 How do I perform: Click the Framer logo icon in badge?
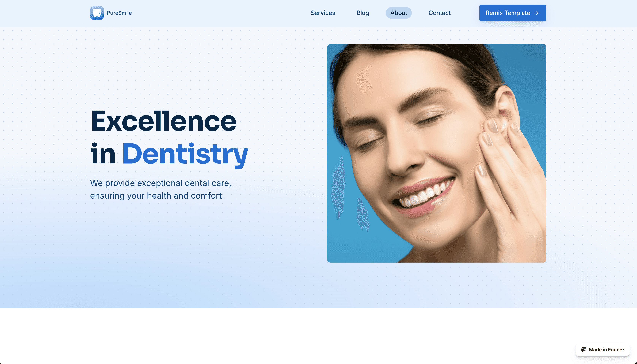(583, 350)
